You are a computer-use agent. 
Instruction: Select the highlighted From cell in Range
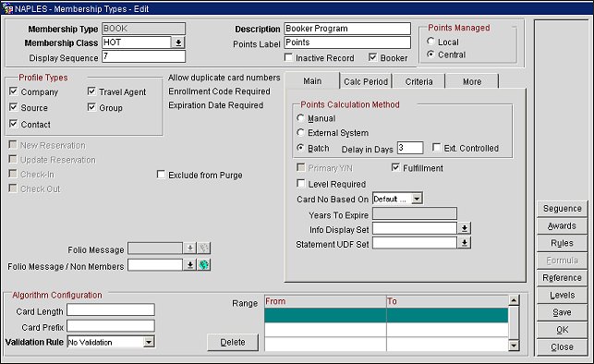point(325,315)
